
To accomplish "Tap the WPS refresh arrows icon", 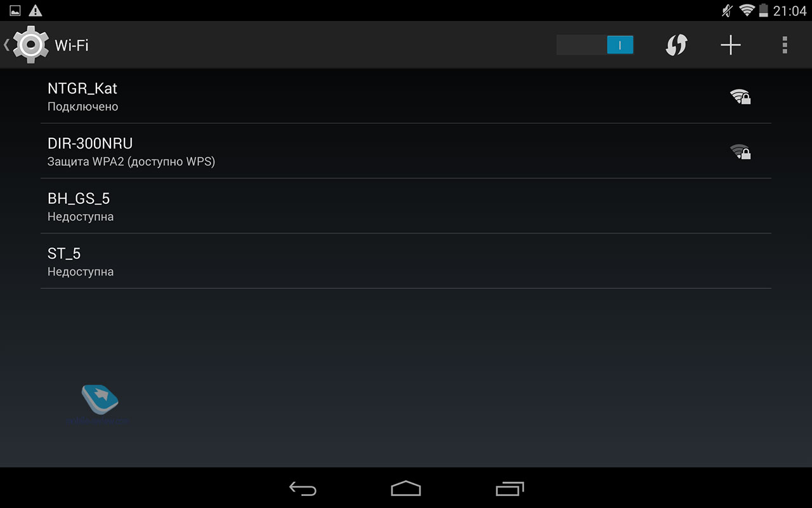I will (x=676, y=45).
